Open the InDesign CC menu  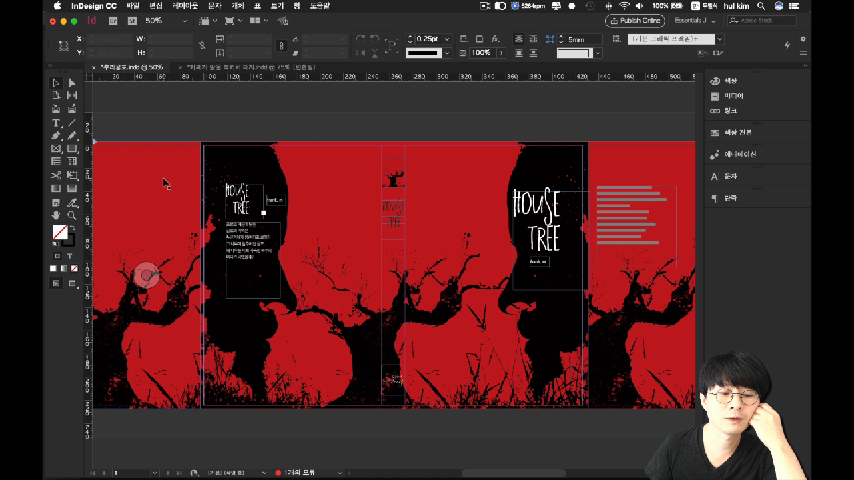point(94,6)
